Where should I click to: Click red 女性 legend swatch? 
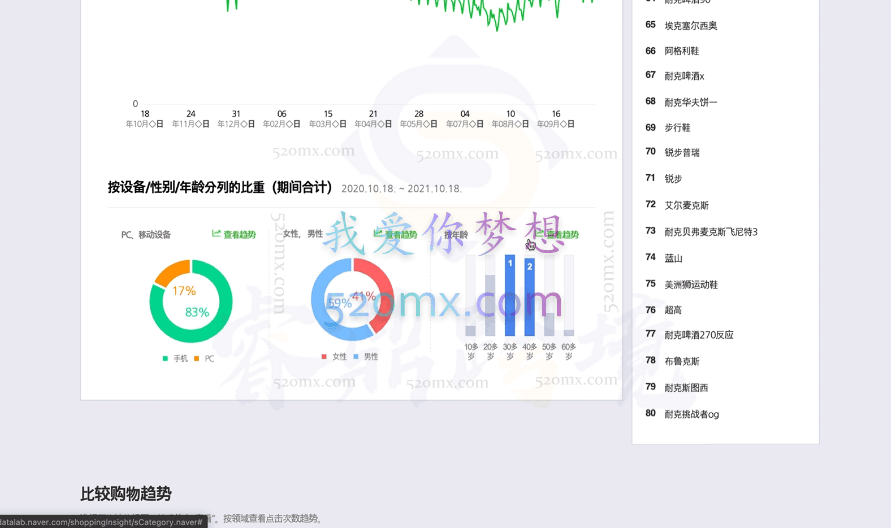point(324,357)
